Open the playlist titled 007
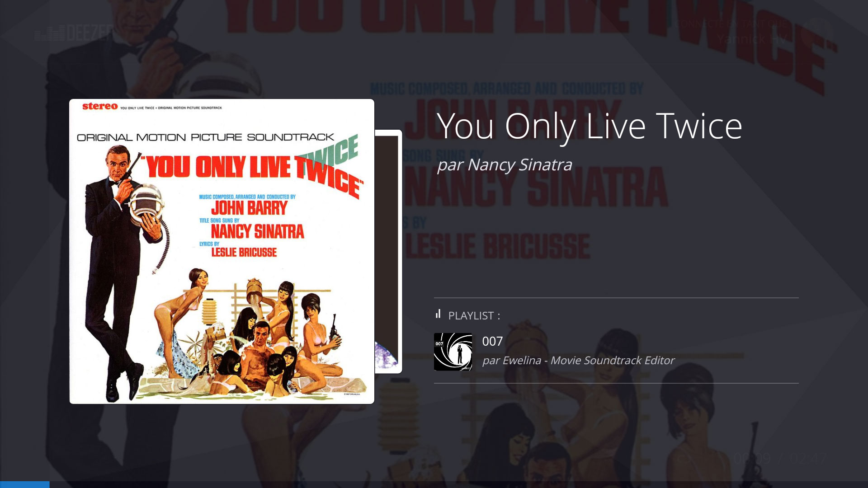Image resolution: width=868 pixels, height=488 pixels. click(492, 341)
